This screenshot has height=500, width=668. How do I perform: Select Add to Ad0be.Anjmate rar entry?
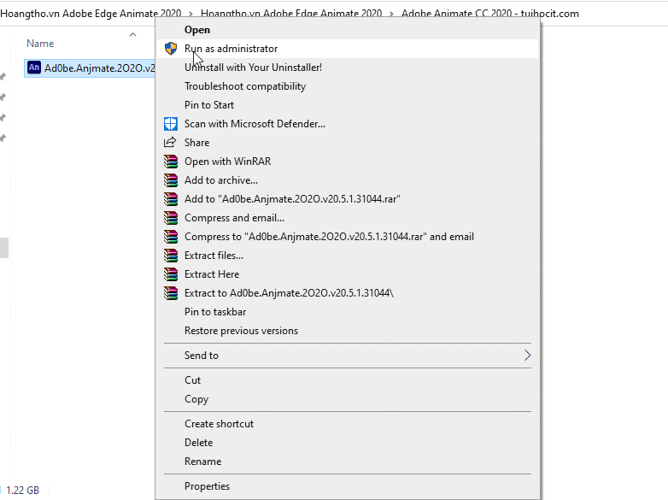(348, 199)
